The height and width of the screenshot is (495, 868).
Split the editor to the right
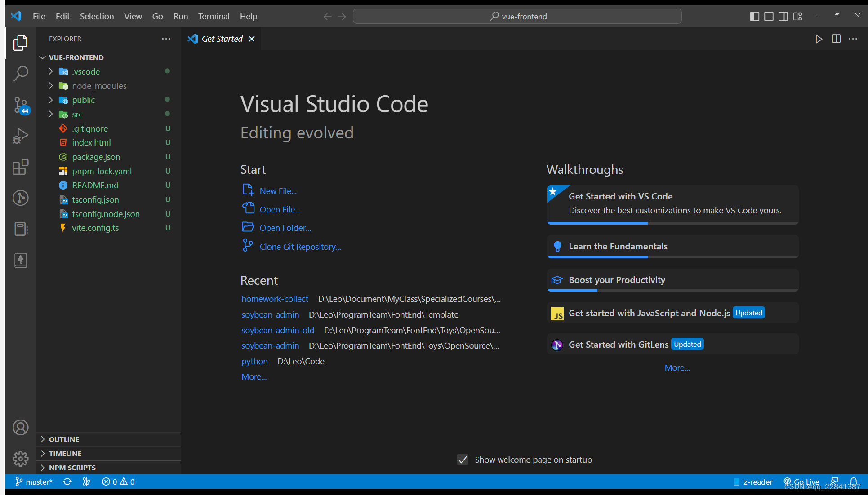point(836,39)
